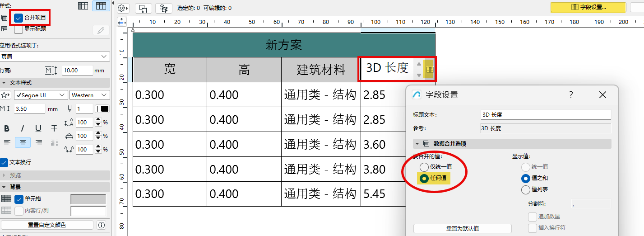
Task: Select the single-line table style icon
Action: coord(83,6)
